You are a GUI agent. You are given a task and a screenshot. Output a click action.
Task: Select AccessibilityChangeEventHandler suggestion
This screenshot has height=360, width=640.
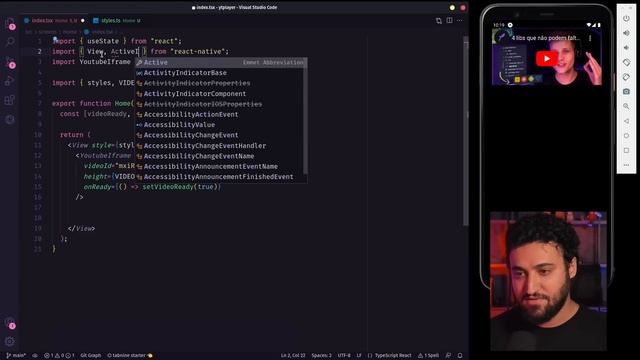coord(221,146)
